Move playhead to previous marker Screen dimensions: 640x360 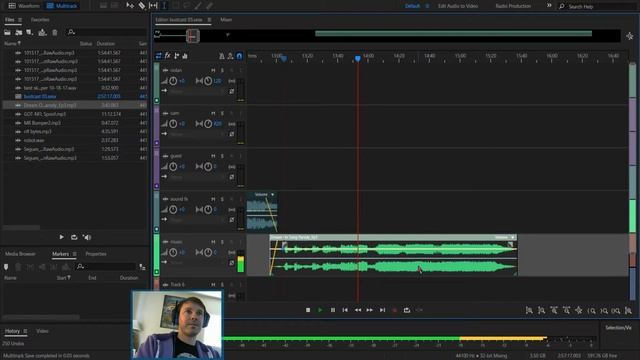[345, 310]
